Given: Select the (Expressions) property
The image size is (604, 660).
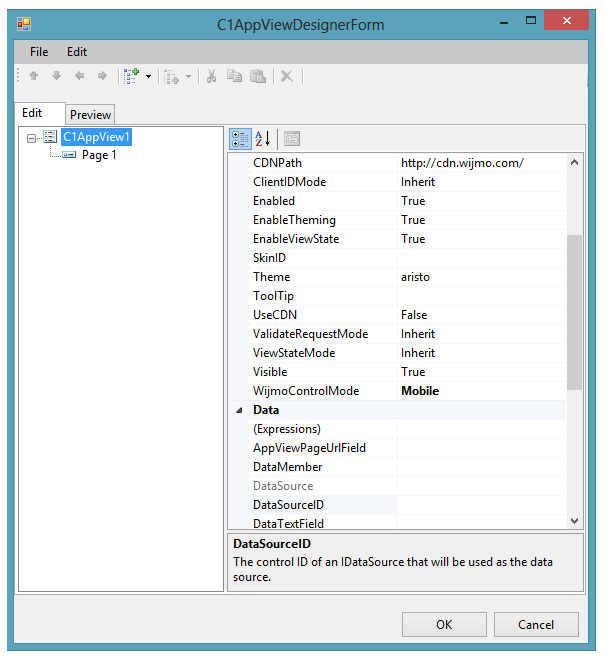Looking at the screenshot, I should tap(323, 429).
